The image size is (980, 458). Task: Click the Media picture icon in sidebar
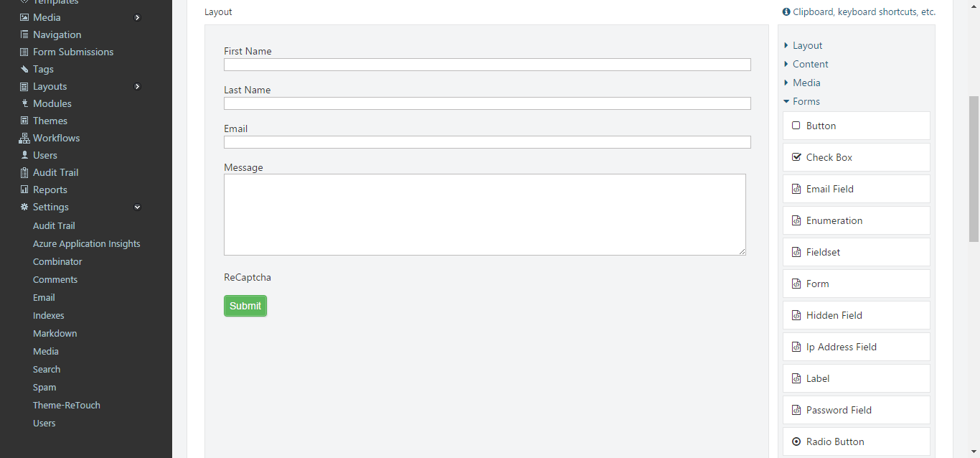(24, 17)
